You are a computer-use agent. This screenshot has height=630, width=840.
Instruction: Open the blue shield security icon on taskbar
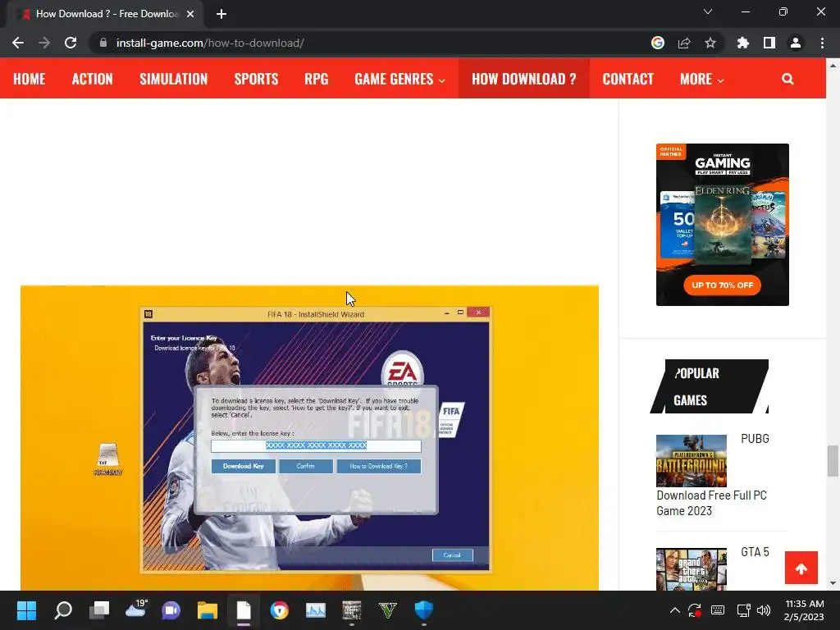(424, 610)
